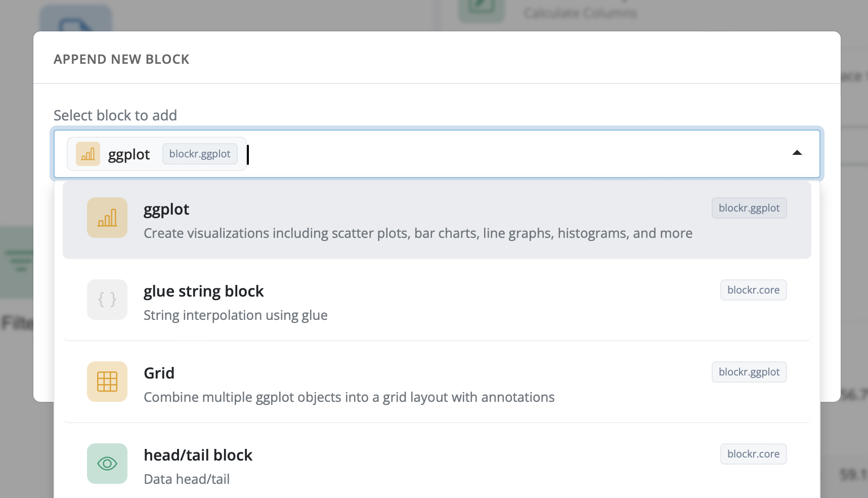Focus the block search input field
The width and height of the screenshot is (868, 498).
pyautogui.click(x=506, y=154)
